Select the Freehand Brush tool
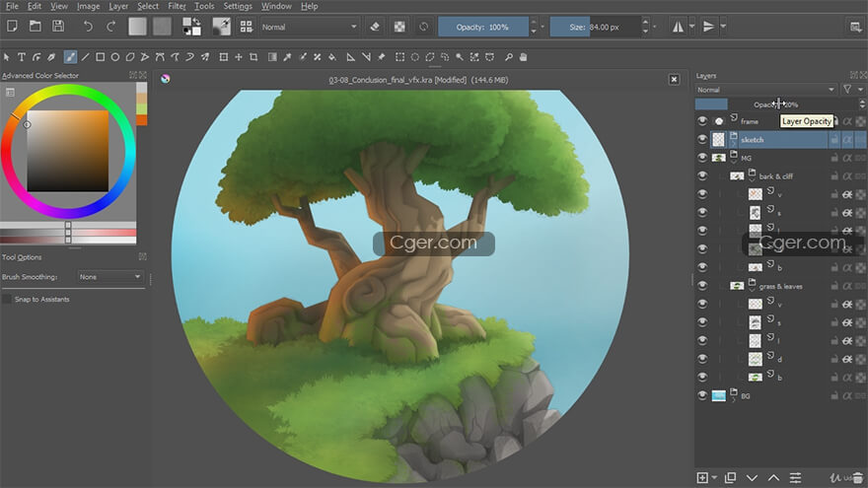868x488 pixels. (70, 57)
